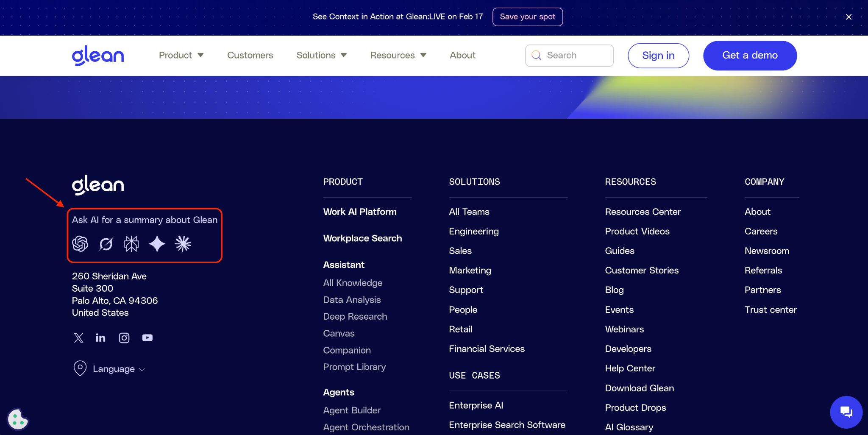This screenshot has width=868, height=435.
Task: Open Download Glean link
Action: pos(640,388)
